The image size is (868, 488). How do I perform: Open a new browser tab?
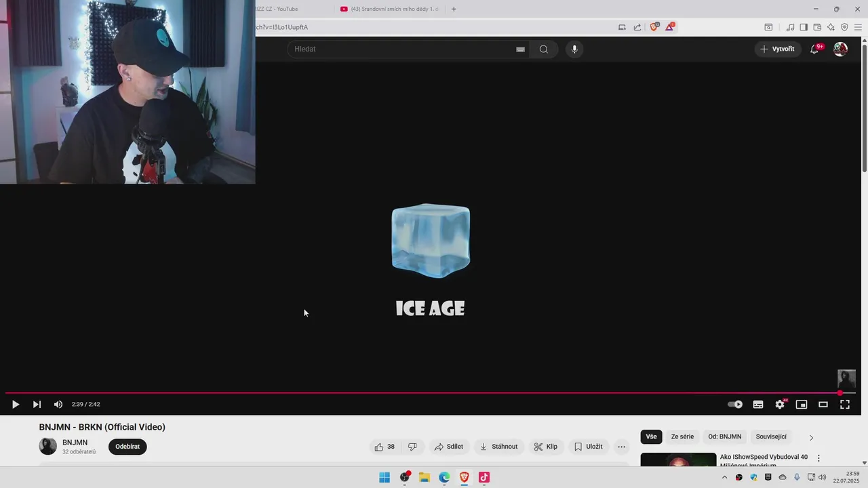coord(454,9)
